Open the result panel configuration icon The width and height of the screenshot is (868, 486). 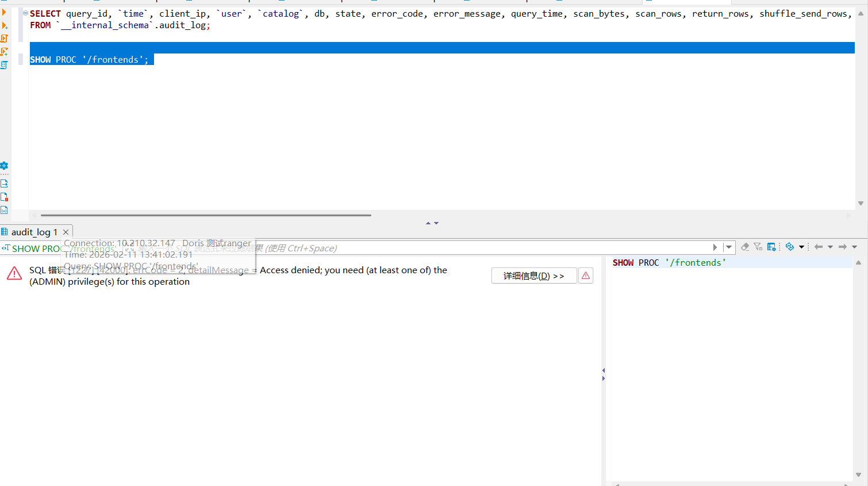point(771,247)
